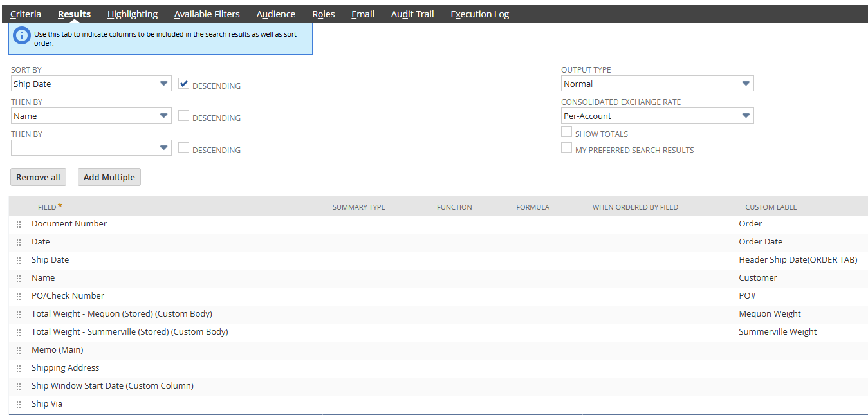
Task: Click the drag handle next to Shipping Address
Action: (x=18, y=368)
